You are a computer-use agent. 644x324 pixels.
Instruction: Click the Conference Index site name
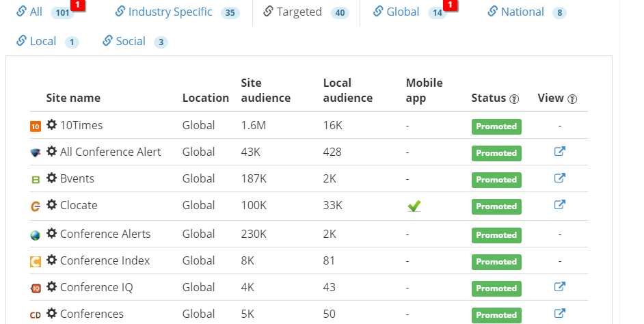click(x=105, y=260)
